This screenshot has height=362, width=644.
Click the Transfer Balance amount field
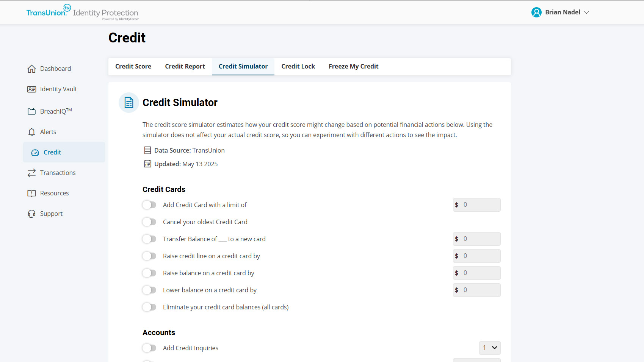point(480,239)
